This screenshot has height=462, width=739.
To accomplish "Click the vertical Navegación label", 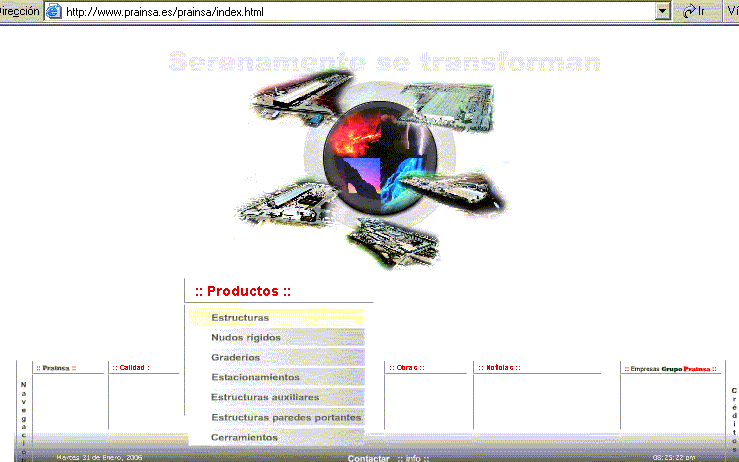I will click(24, 421).
